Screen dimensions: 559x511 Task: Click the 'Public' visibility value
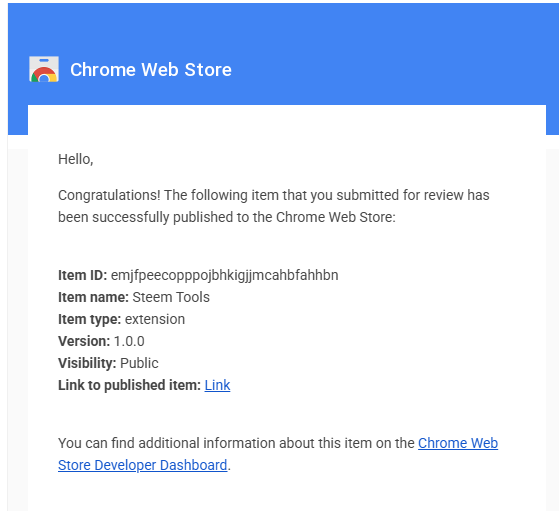click(139, 363)
